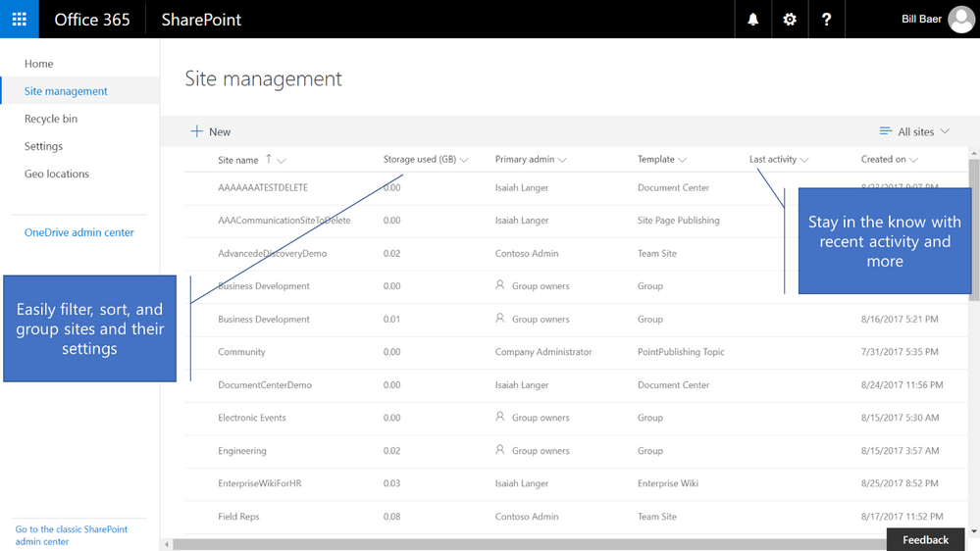
Task: Click PointPublishing Topic template cell
Action: pyautogui.click(x=681, y=352)
